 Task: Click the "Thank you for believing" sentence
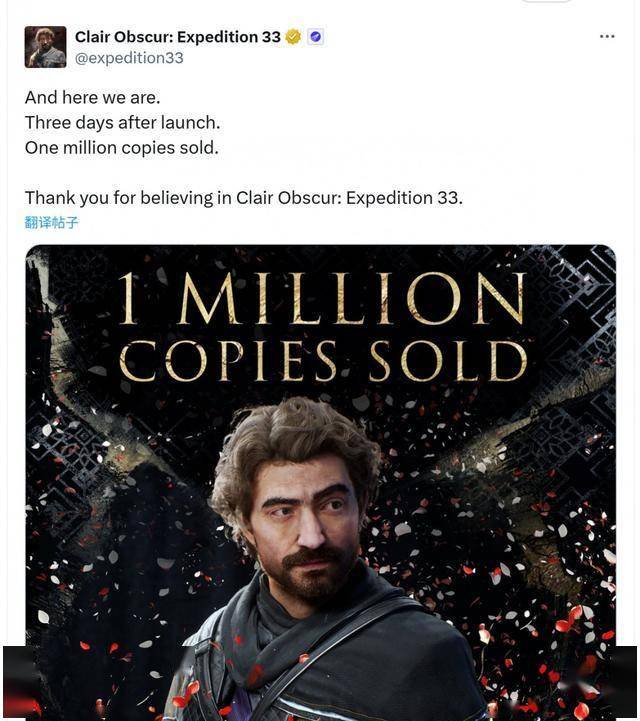point(244,198)
